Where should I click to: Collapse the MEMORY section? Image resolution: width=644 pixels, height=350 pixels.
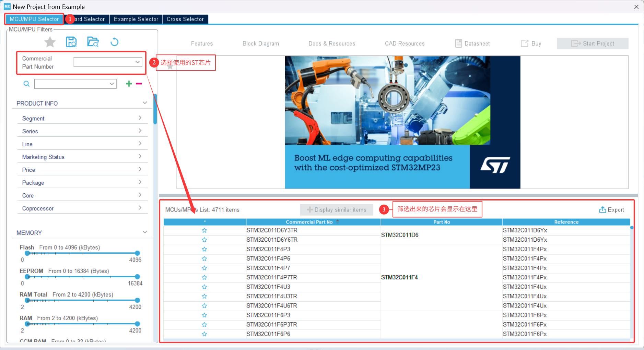[x=145, y=232]
